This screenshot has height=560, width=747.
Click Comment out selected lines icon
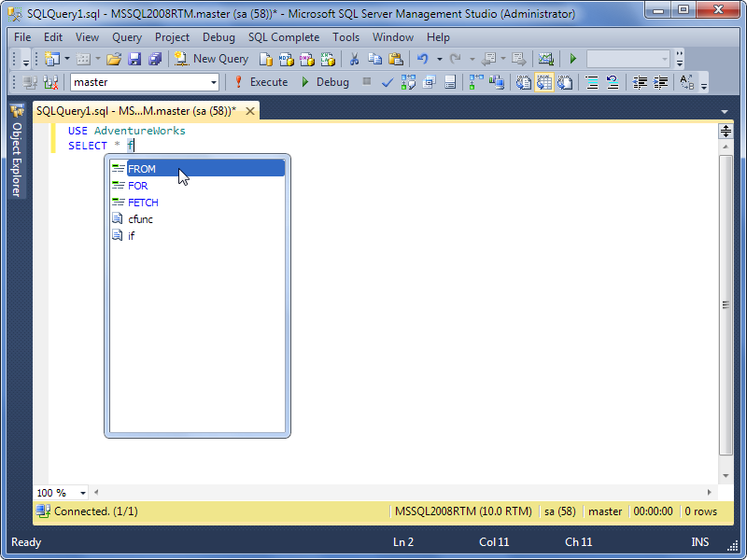pyautogui.click(x=592, y=82)
